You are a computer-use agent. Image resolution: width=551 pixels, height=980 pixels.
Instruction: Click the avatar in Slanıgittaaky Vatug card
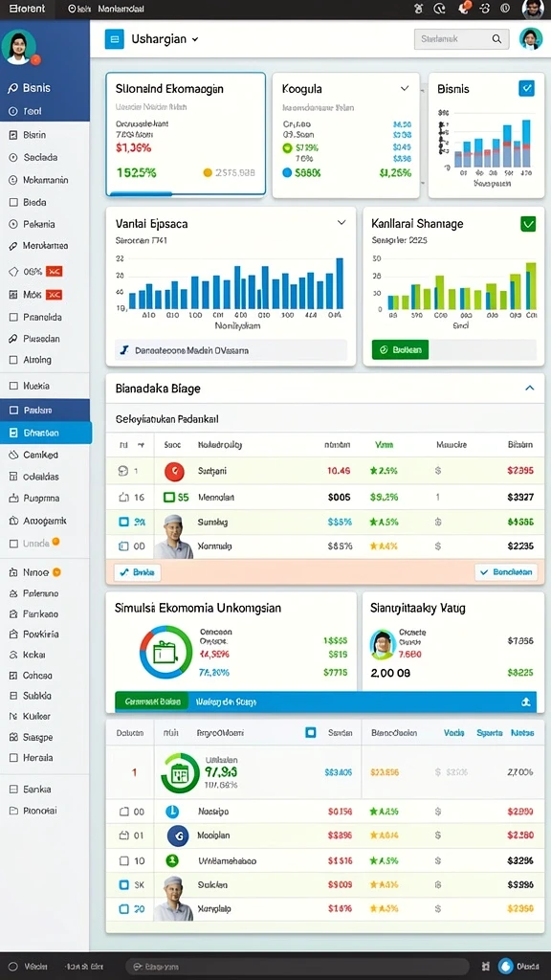383,644
